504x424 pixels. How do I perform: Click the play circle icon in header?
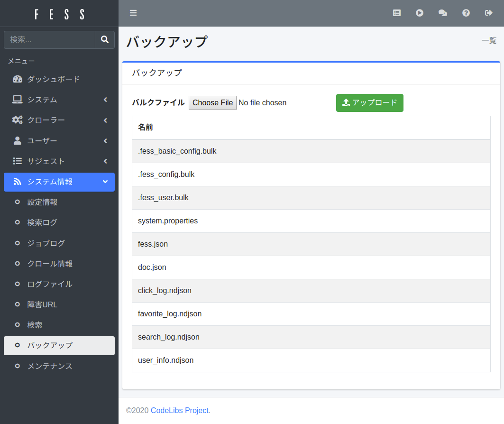(420, 13)
